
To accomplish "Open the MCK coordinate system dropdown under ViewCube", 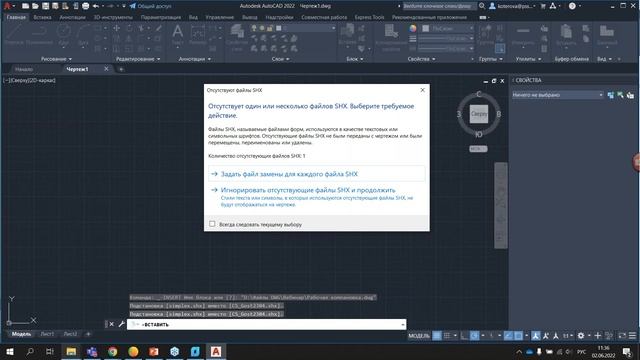I will [x=478, y=149].
